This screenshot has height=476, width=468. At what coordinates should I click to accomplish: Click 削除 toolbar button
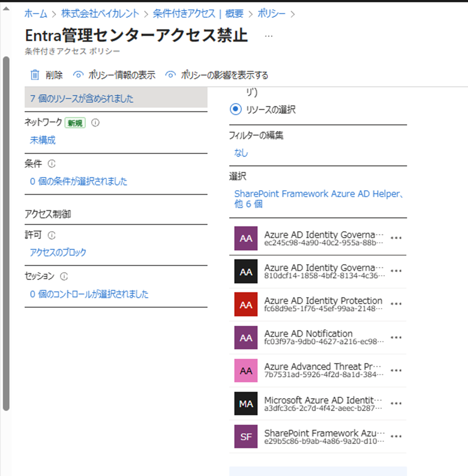tap(47, 75)
